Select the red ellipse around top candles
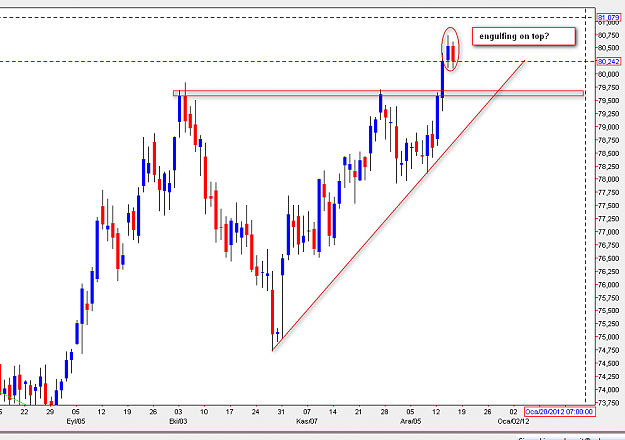The width and height of the screenshot is (625, 440). pyautogui.click(x=450, y=49)
